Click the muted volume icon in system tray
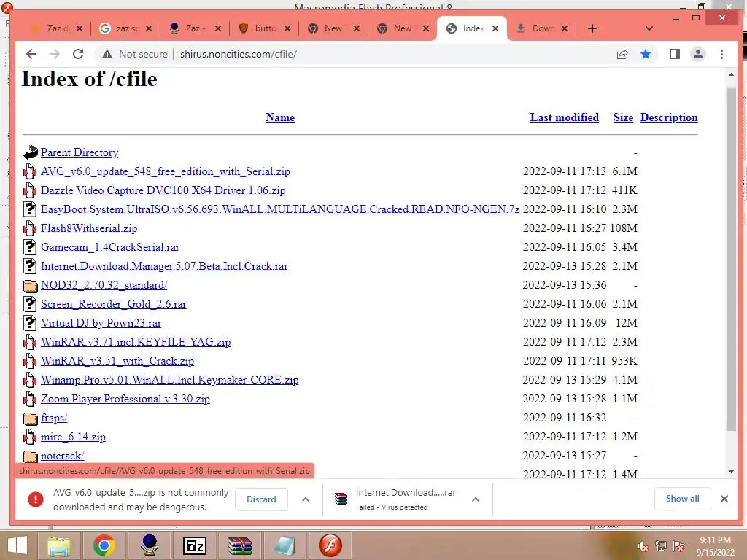747x560 pixels. coord(643,546)
